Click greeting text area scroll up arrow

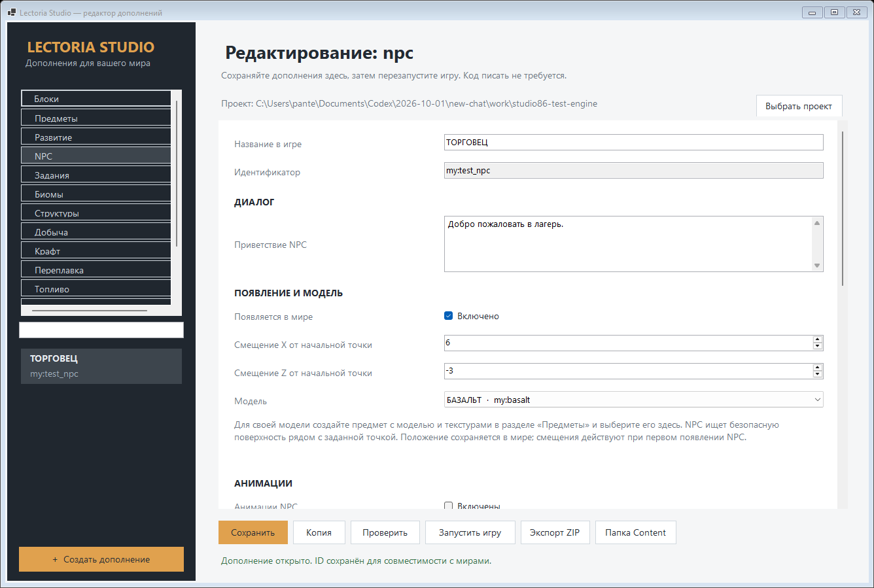817,223
